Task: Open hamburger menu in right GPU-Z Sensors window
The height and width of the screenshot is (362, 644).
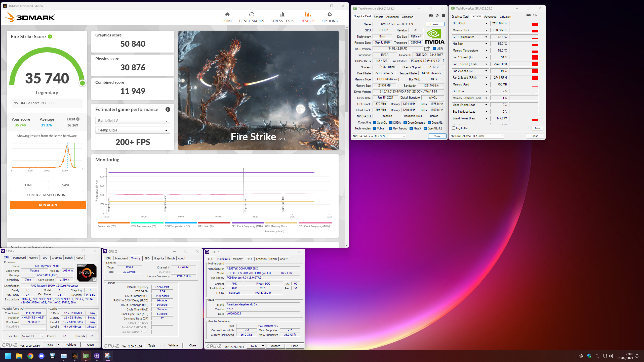Action: click(x=542, y=15)
